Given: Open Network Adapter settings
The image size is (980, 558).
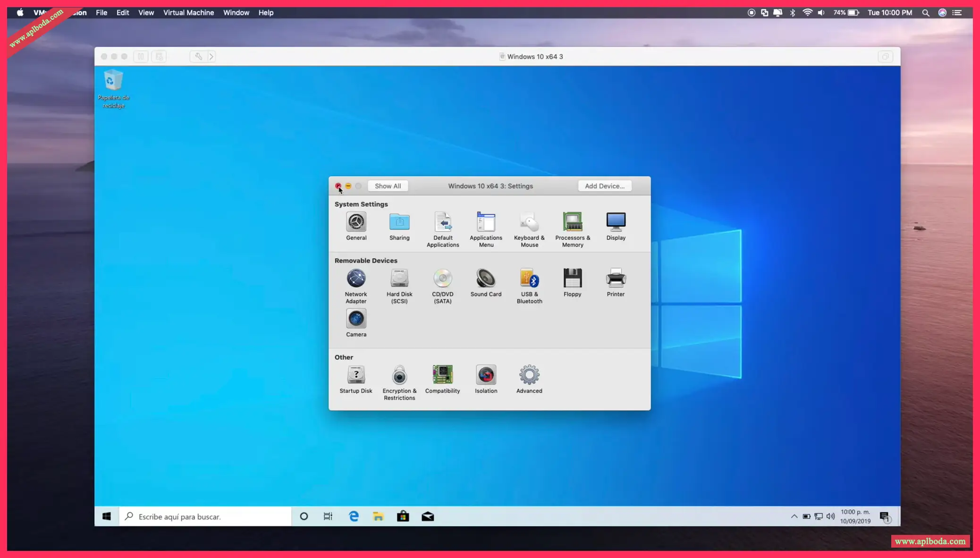Looking at the screenshot, I should [356, 286].
